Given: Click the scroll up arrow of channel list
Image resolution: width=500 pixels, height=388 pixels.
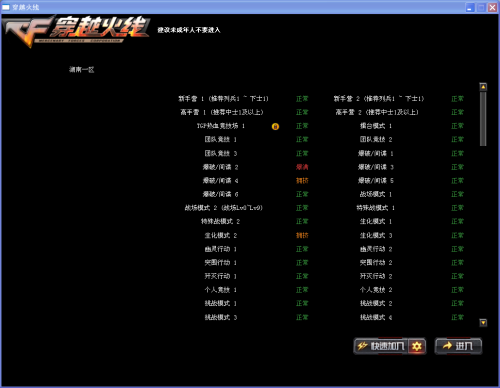Looking at the screenshot, I should (483, 87).
